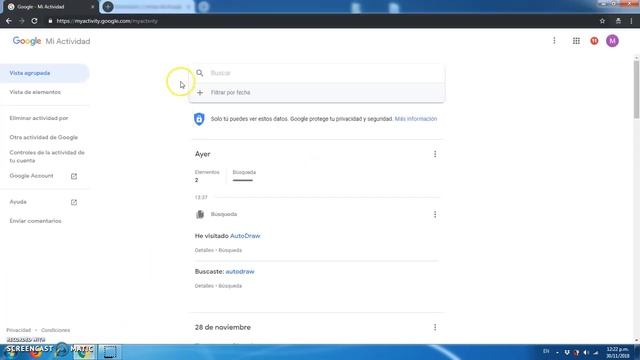Screen dimensions: 640x360
Task: Click external link icon beside Ayuda
Action: tap(74, 202)
